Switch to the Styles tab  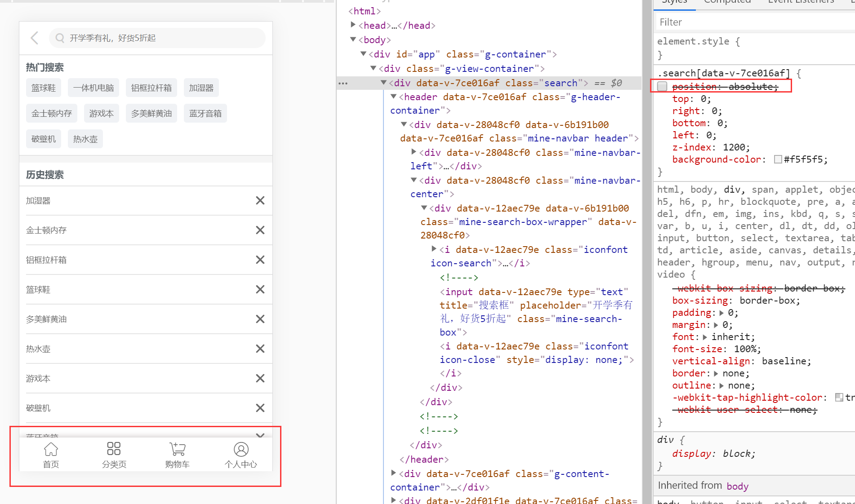674,2
